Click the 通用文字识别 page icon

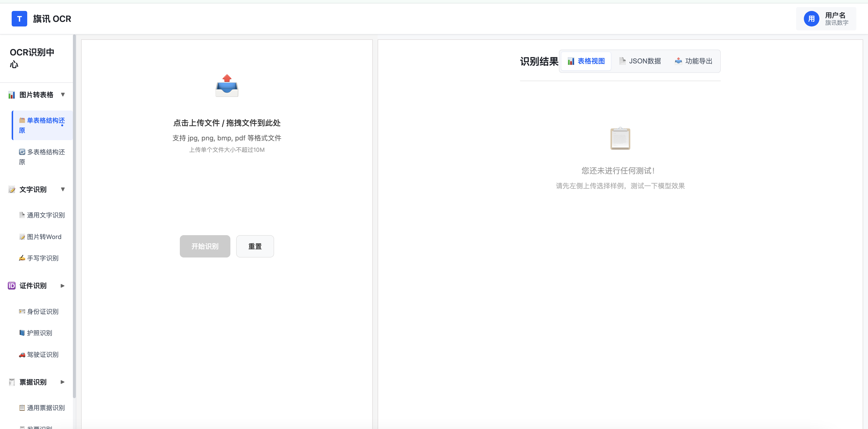tap(22, 215)
